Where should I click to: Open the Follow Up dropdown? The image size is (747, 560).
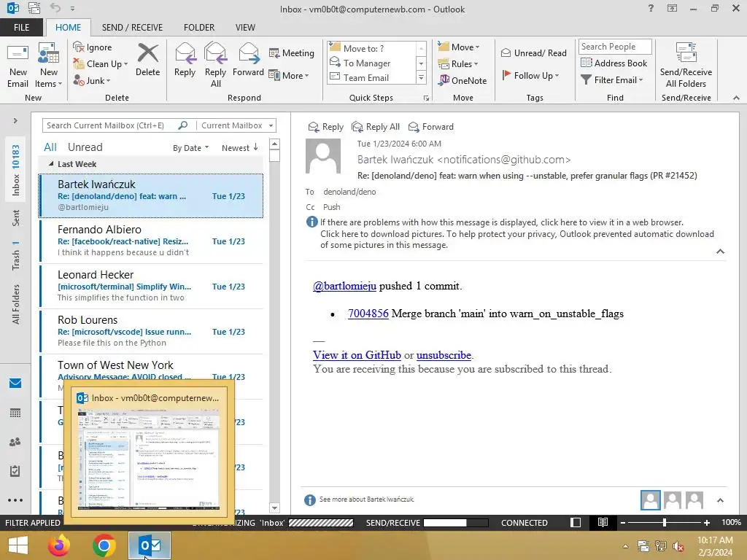point(530,75)
